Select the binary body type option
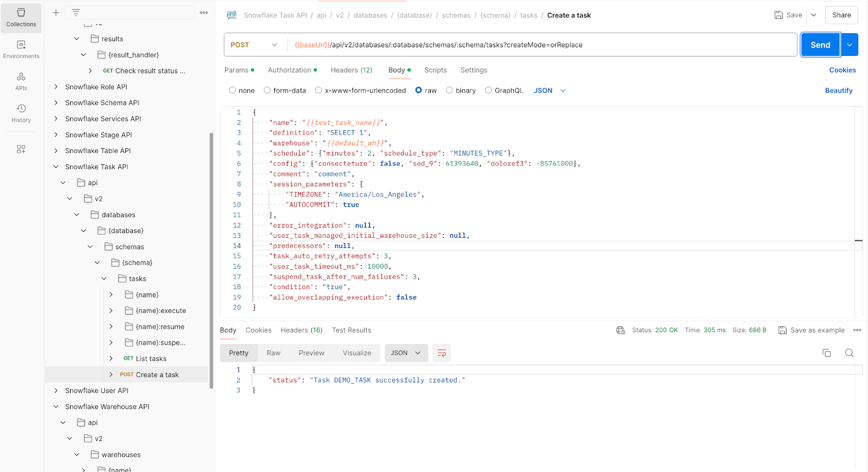Viewport: 868px width, 472px height. click(449, 91)
